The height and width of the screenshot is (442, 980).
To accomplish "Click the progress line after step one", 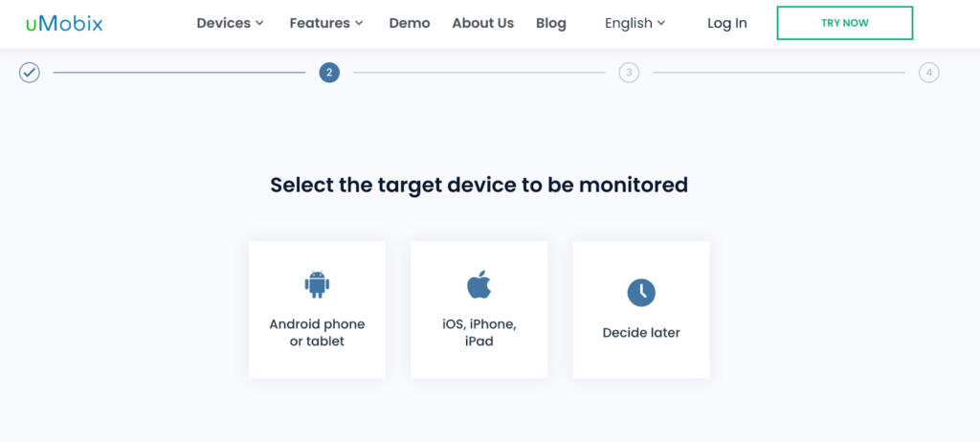I will (179, 73).
